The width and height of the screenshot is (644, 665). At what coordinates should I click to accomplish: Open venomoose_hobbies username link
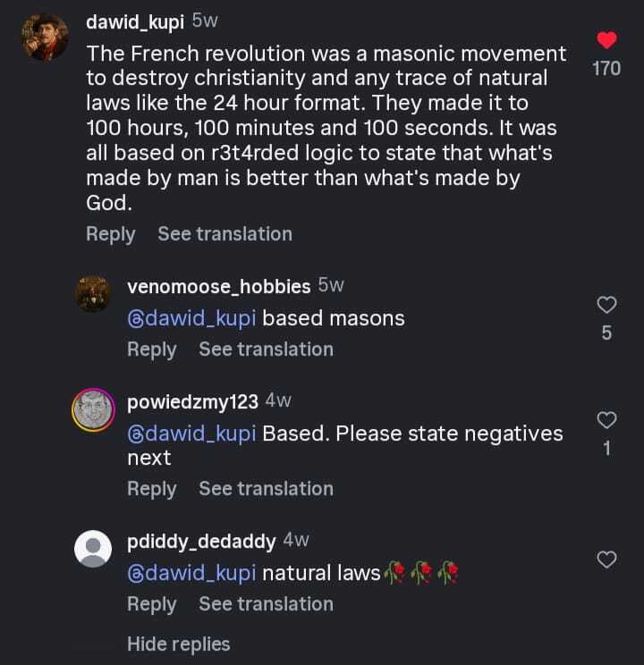pos(219,287)
